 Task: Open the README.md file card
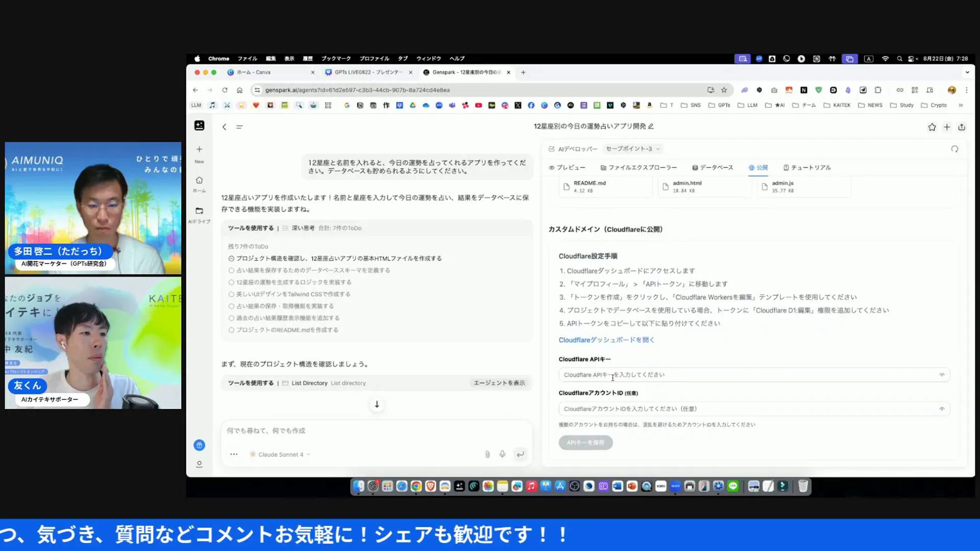pos(605,187)
